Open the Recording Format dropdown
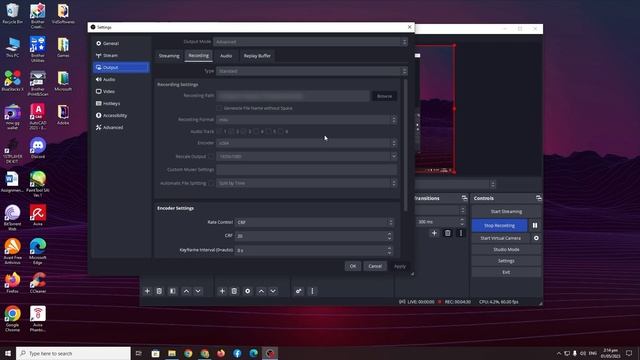The width and height of the screenshot is (640, 360). pos(307,120)
